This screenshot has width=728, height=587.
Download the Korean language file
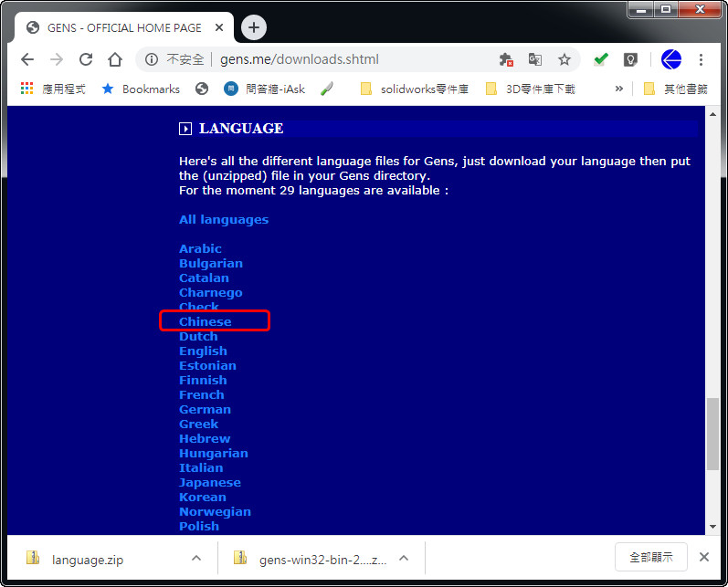click(203, 497)
